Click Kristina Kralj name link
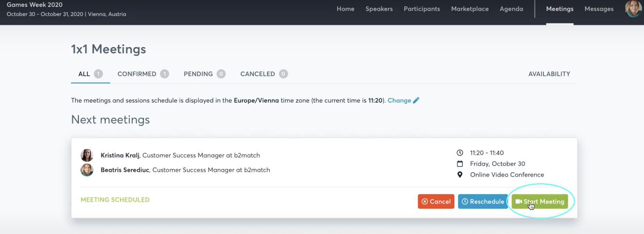 pos(120,155)
